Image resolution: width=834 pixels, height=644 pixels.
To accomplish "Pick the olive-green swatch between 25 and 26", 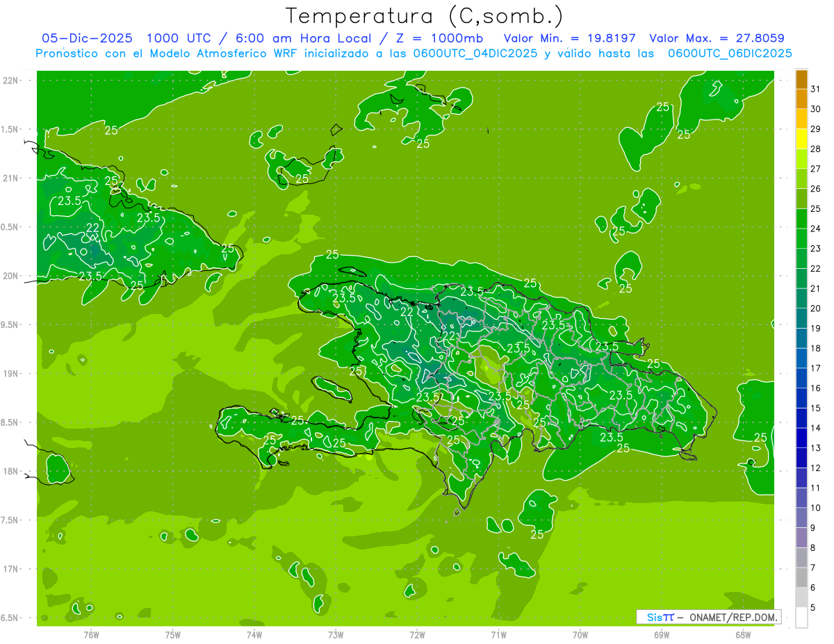I will click(x=801, y=199).
